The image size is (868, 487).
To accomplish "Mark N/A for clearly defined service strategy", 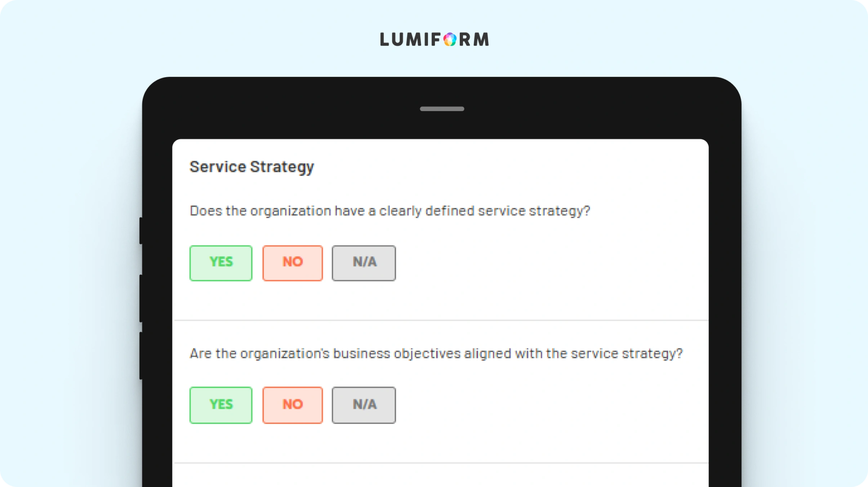I will pyautogui.click(x=364, y=263).
